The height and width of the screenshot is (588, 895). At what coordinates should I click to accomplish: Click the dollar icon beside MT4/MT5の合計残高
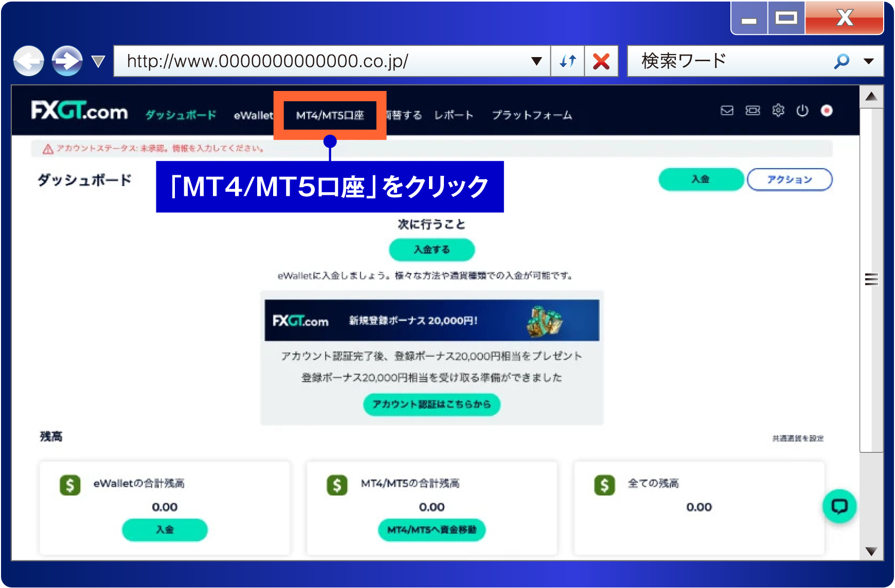pyautogui.click(x=337, y=485)
